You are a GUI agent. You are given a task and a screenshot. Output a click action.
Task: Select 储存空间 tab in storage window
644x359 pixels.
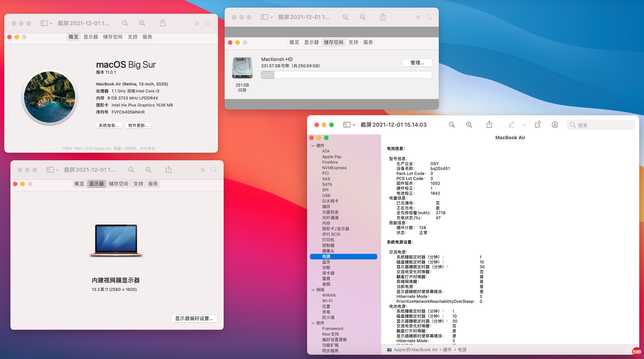(x=334, y=42)
